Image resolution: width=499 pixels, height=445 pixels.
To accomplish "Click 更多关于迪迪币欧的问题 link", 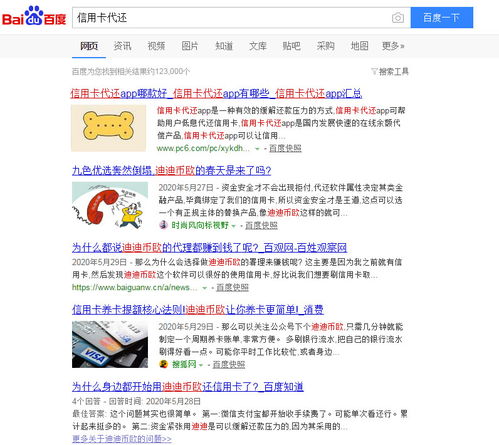I will 122,439.
